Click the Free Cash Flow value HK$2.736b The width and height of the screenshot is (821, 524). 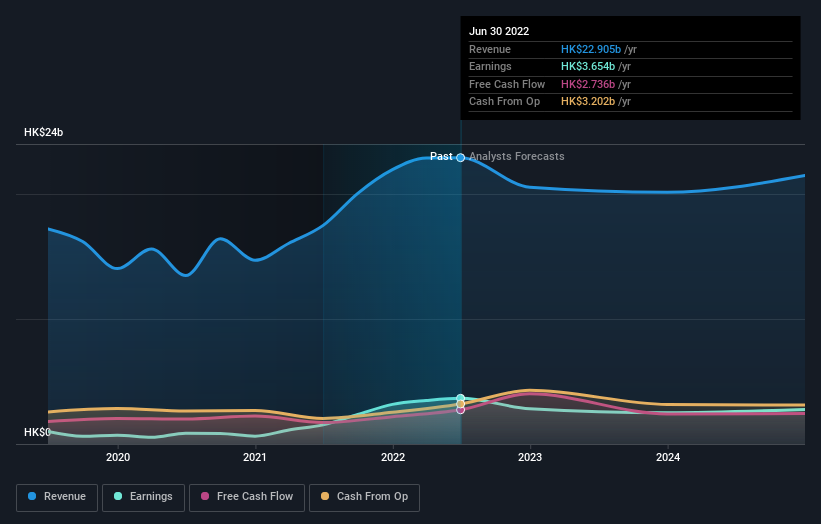(588, 84)
